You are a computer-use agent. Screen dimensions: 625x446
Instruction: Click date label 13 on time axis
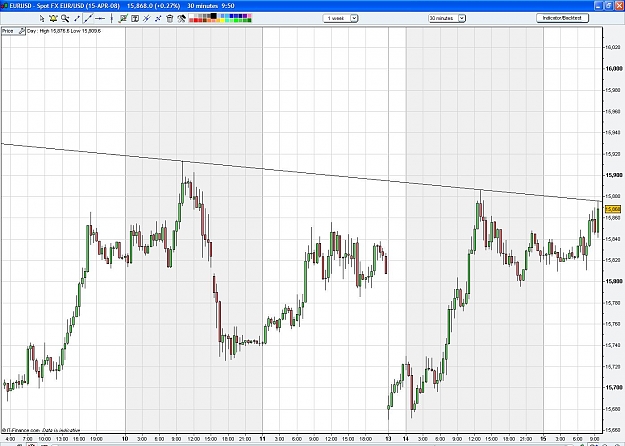389,439
